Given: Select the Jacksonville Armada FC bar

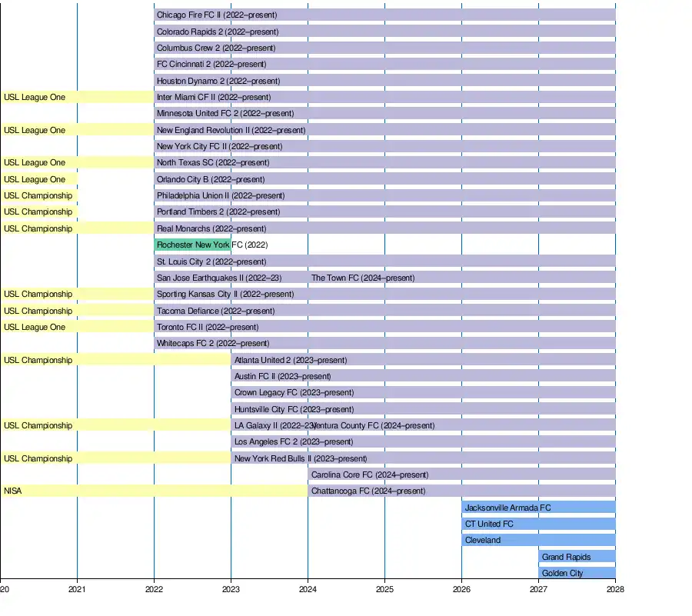Looking at the screenshot, I should pyautogui.click(x=538, y=508).
